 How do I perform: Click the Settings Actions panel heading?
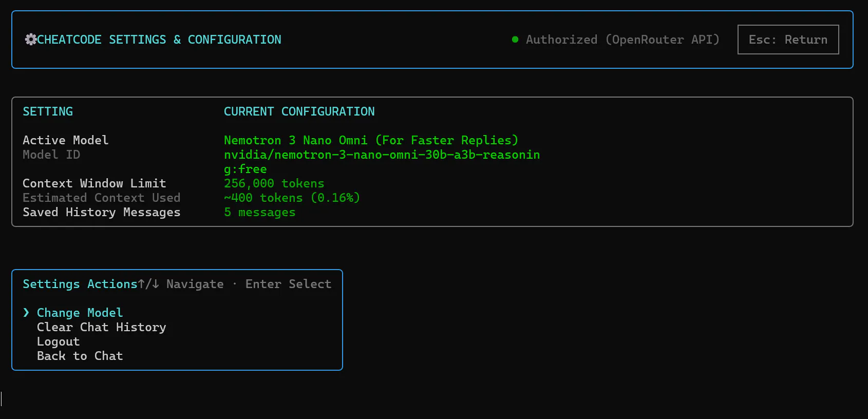point(80,284)
